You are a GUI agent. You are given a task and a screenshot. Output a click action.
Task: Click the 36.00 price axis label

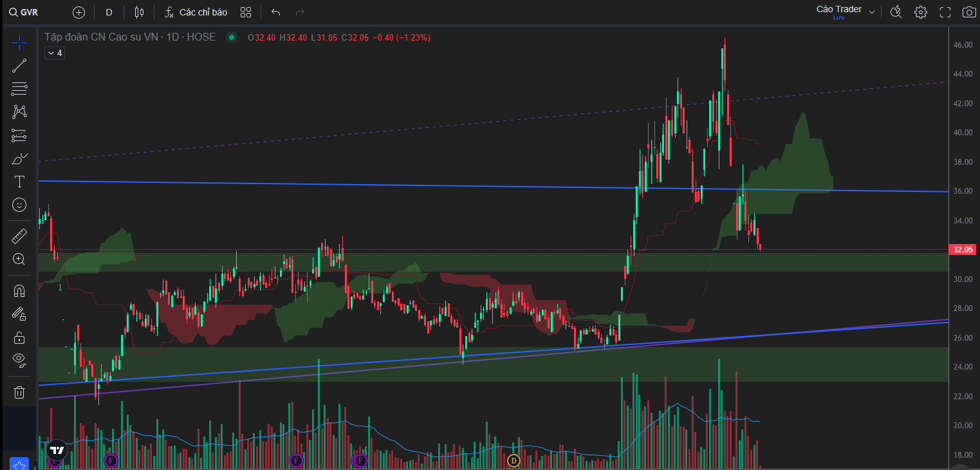963,191
